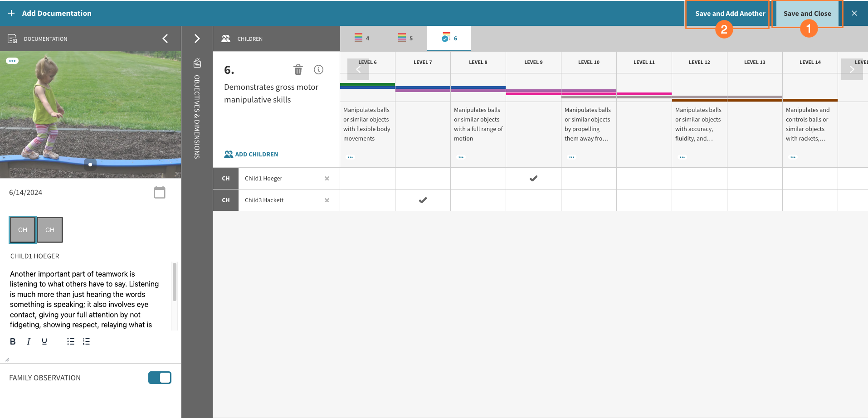Expand the Objectives & Dimensions sidebar
The image size is (868, 418).
(197, 39)
